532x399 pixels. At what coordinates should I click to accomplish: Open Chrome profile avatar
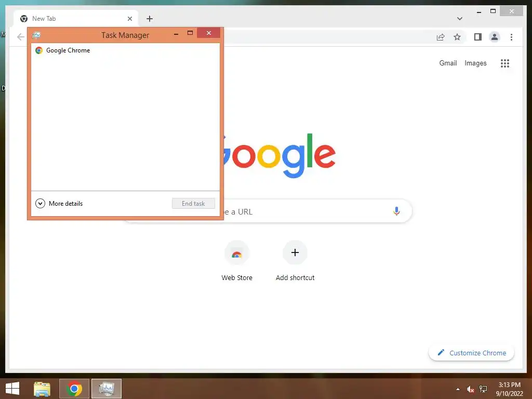495,37
